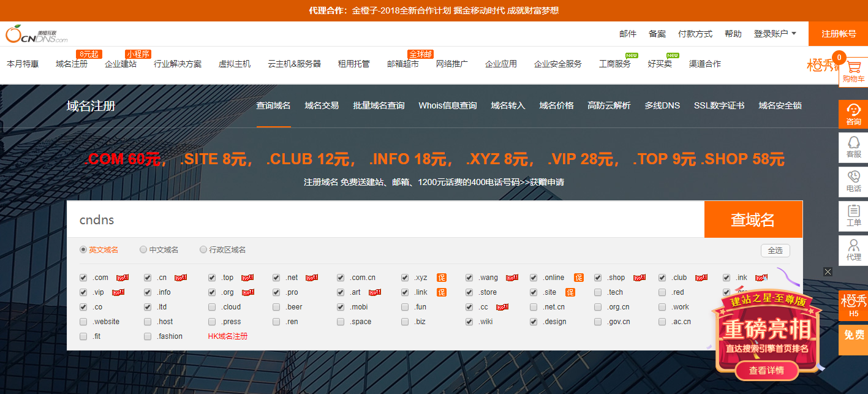Viewport: 868px width, 394px height.
Task: Open the 工单 ticket icon
Action: 853,216
